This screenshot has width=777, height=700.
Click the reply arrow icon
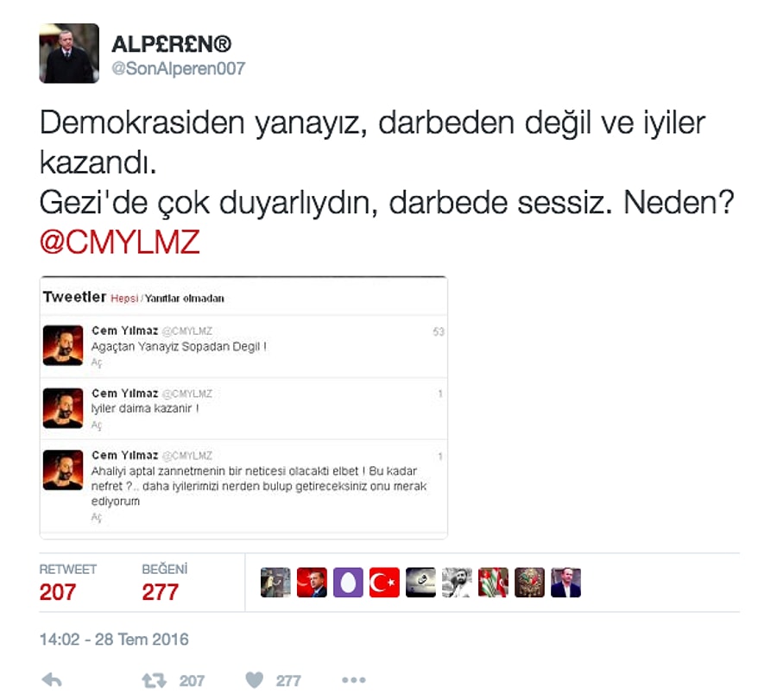coord(52,679)
